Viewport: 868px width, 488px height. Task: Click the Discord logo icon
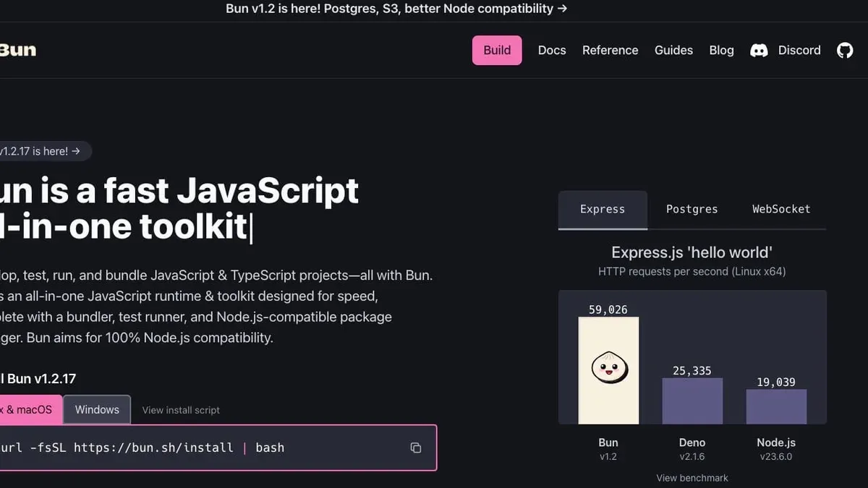(x=759, y=51)
